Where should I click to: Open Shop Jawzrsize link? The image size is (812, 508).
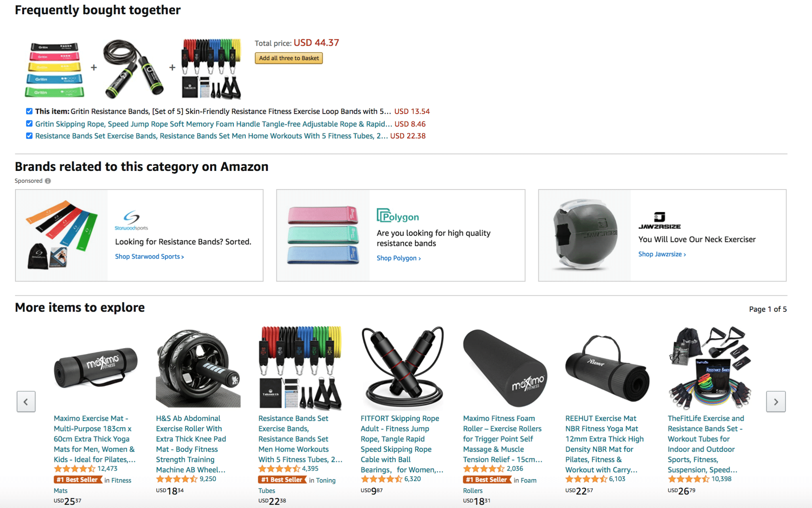pyautogui.click(x=662, y=254)
